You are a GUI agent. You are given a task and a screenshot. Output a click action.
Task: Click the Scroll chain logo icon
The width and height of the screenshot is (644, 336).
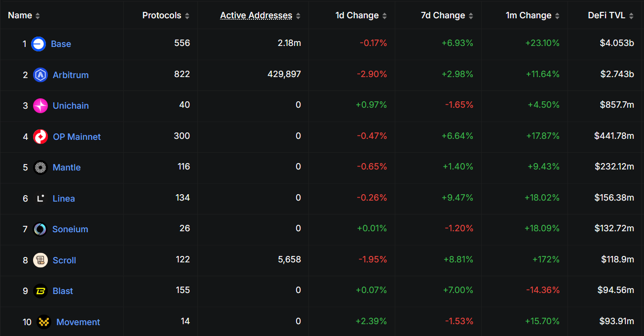pyautogui.click(x=40, y=260)
